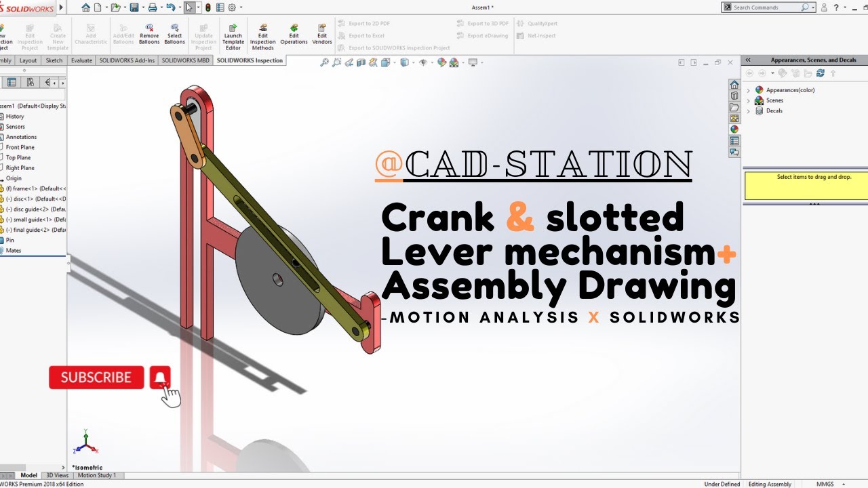
Task: Select the History tree item
Action: [15, 117]
